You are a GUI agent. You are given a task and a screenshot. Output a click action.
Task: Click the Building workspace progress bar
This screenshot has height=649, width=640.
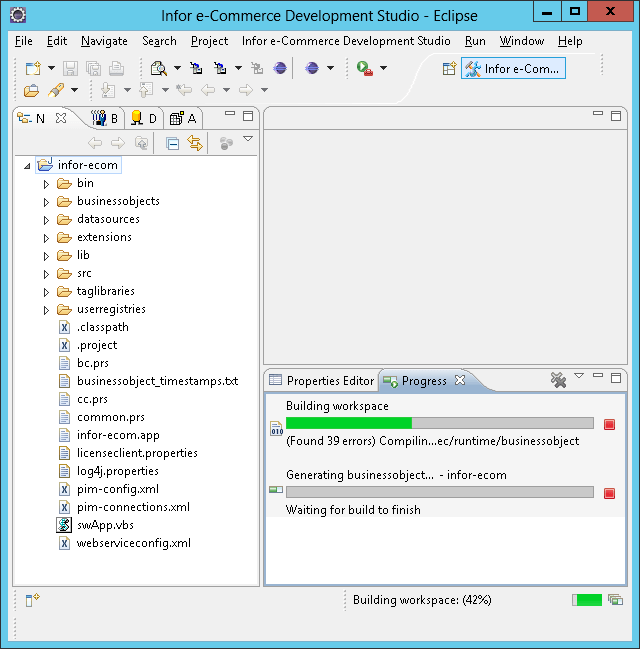[439, 424]
